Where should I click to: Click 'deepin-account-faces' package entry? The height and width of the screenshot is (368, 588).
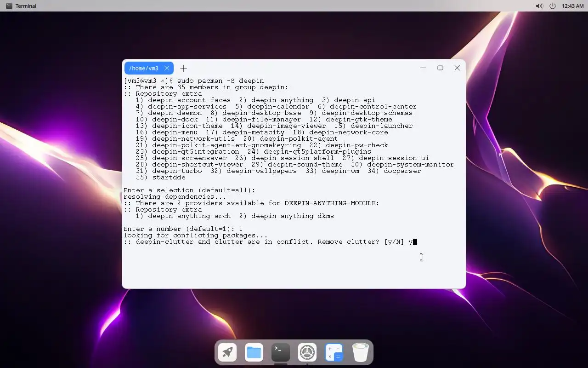click(189, 100)
